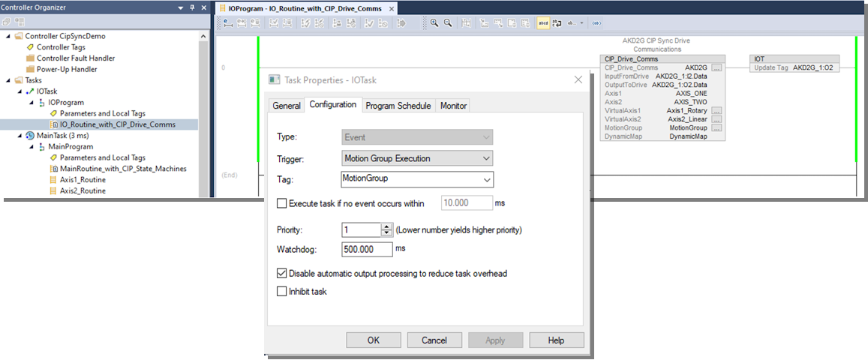Click the ladder grid icon right of zoom out
The width and height of the screenshot is (868, 363).
point(466,23)
